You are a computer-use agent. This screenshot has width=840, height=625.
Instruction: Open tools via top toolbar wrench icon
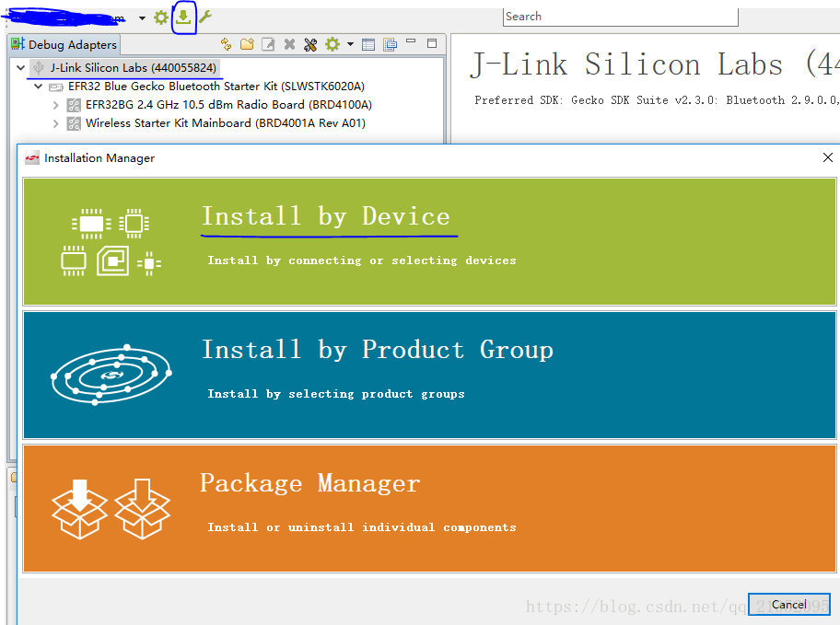click(x=205, y=17)
